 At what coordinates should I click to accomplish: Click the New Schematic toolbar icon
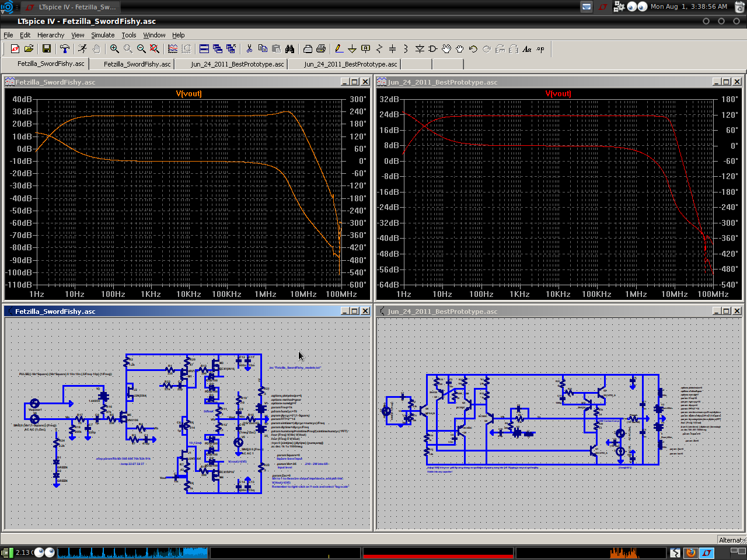15,49
